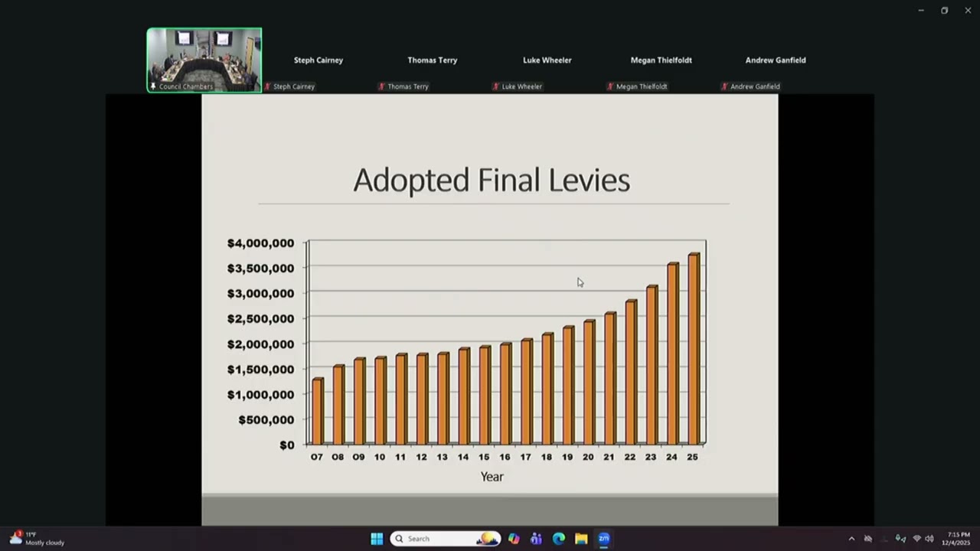Show hidden system tray icons
The height and width of the screenshot is (551, 980).
coord(851,539)
